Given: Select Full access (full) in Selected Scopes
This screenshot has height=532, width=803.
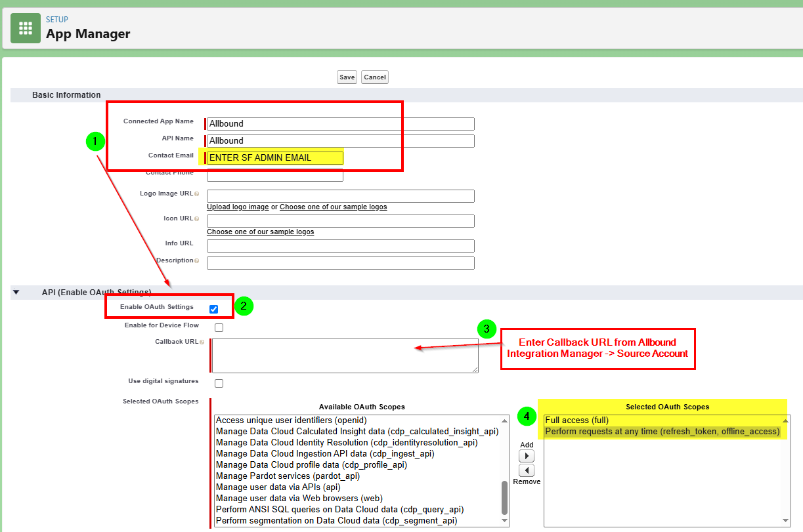Looking at the screenshot, I should coord(577,420).
